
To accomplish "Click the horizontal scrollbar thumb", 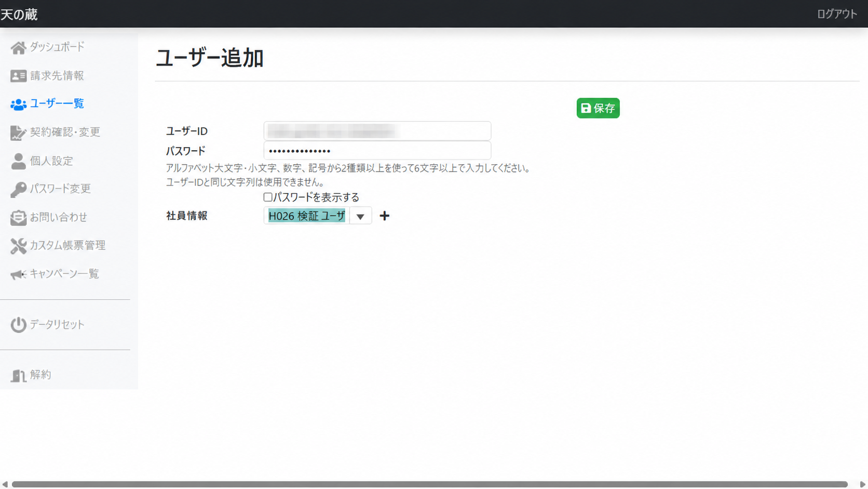I will tap(430, 484).
